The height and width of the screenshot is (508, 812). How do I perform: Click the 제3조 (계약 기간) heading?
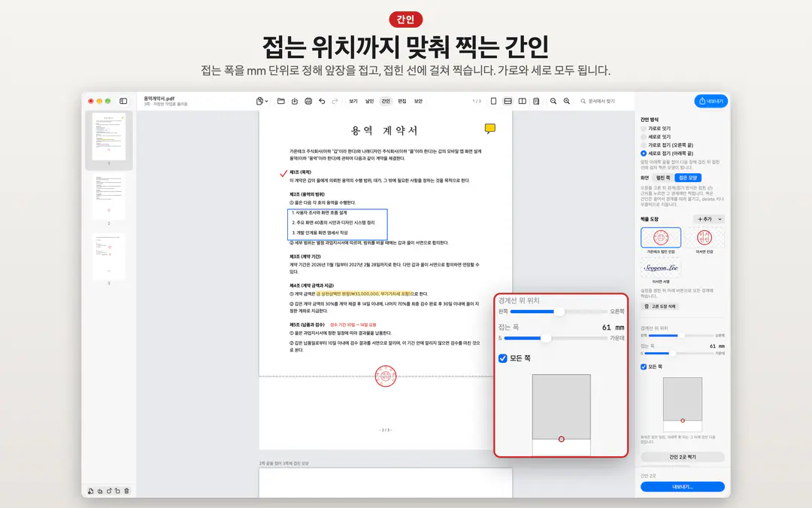(305, 257)
